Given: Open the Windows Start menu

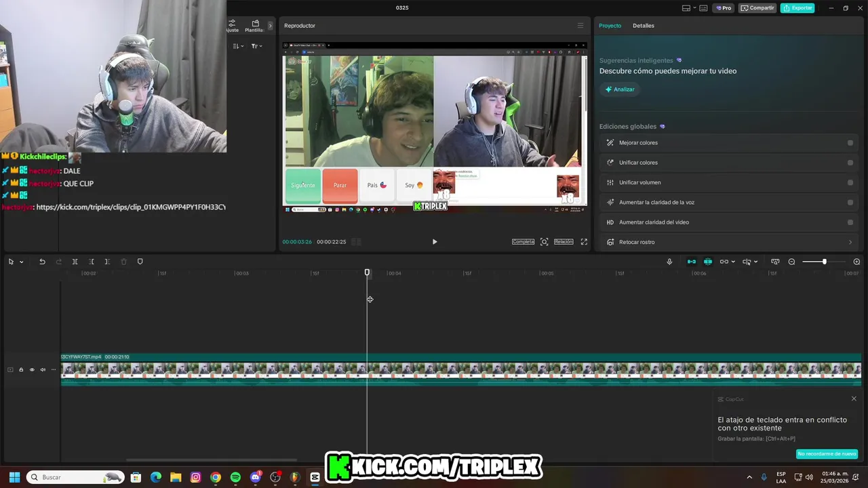Looking at the screenshot, I should pos(14,477).
